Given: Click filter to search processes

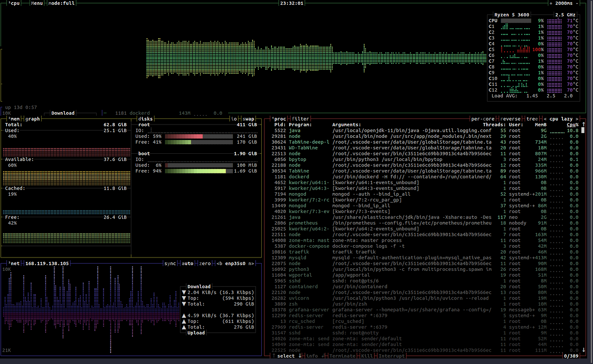Looking at the screenshot, I should pos(300,119).
